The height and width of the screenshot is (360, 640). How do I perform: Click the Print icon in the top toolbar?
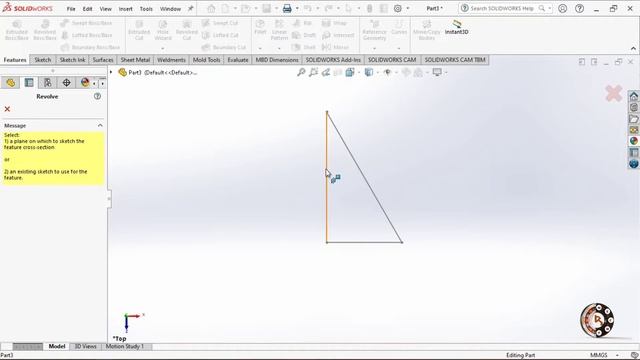click(x=287, y=9)
